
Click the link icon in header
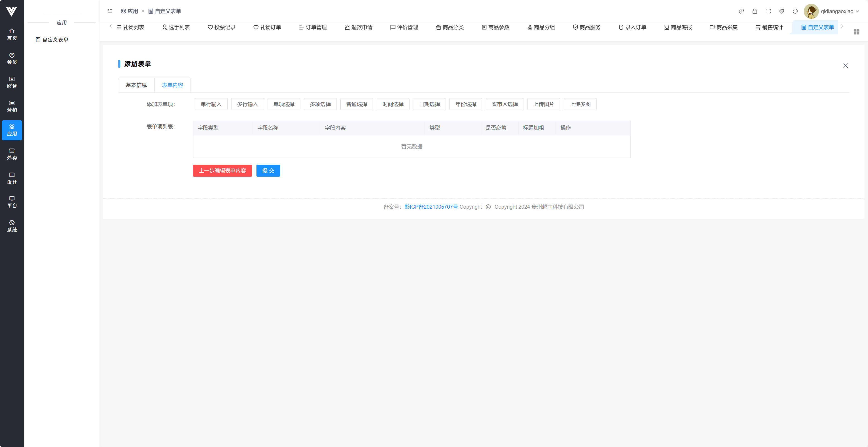coord(741,11)
